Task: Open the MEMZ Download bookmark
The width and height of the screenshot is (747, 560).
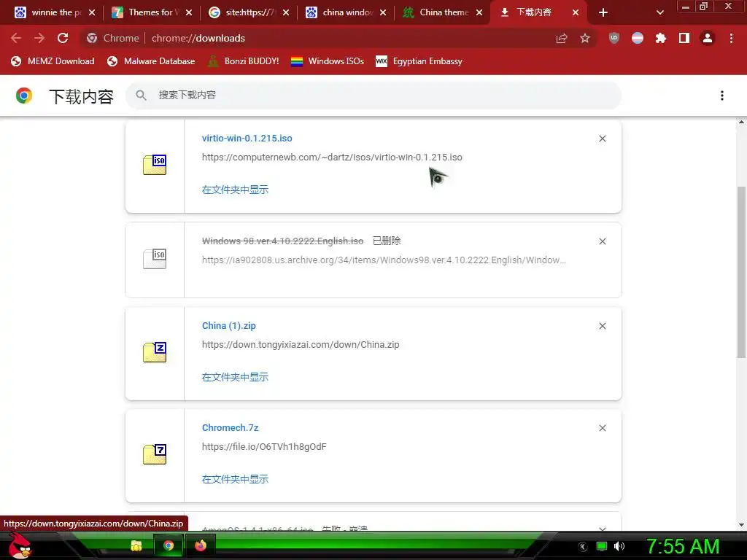Action: click(x=53, y=61)
